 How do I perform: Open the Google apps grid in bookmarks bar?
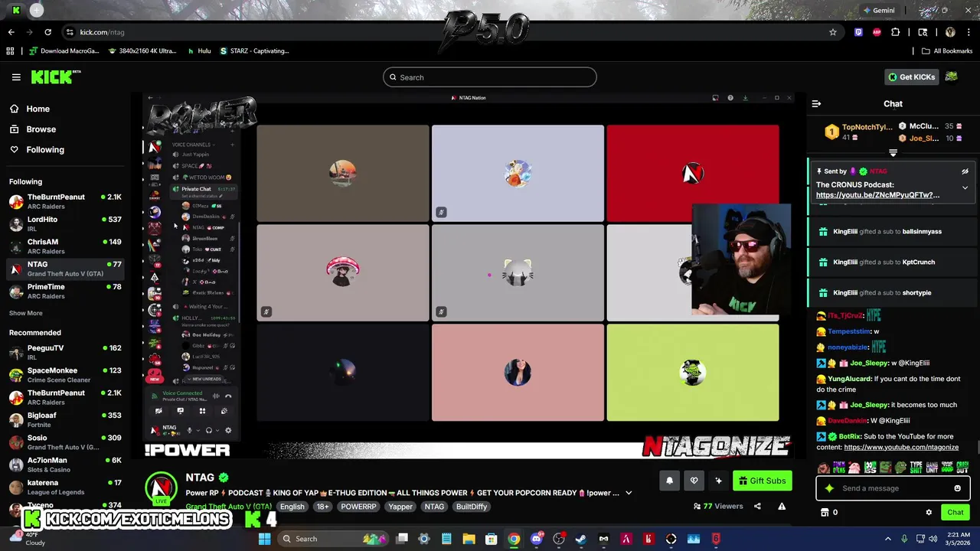coord(10,51)
